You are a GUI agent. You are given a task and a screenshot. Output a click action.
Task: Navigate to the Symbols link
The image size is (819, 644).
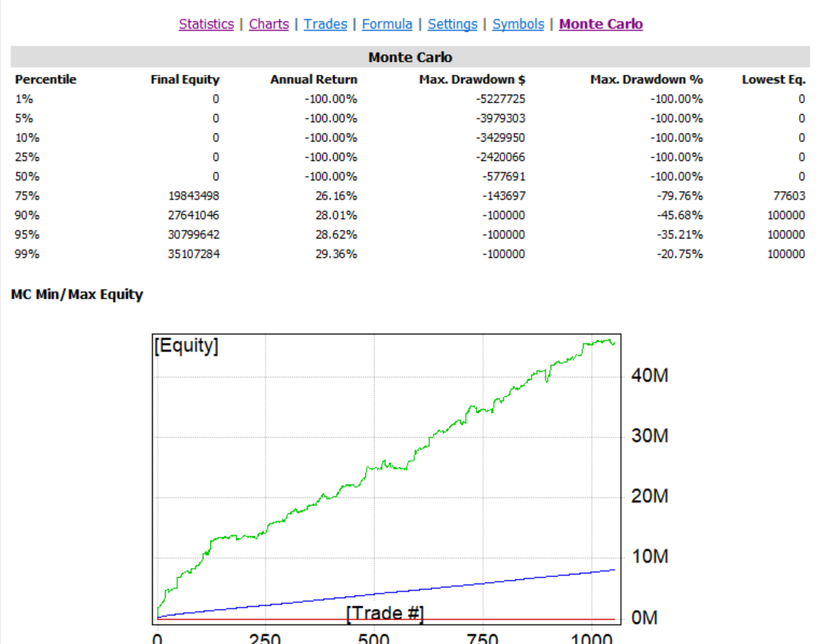click(x=518, y=24)
